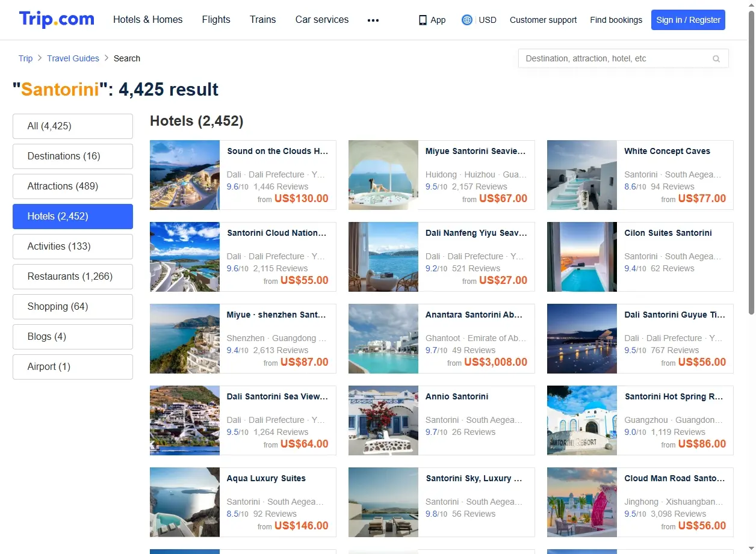The image size is (756, 554).
Task: Click the Annio Santorini title
Action: point(457,396)
